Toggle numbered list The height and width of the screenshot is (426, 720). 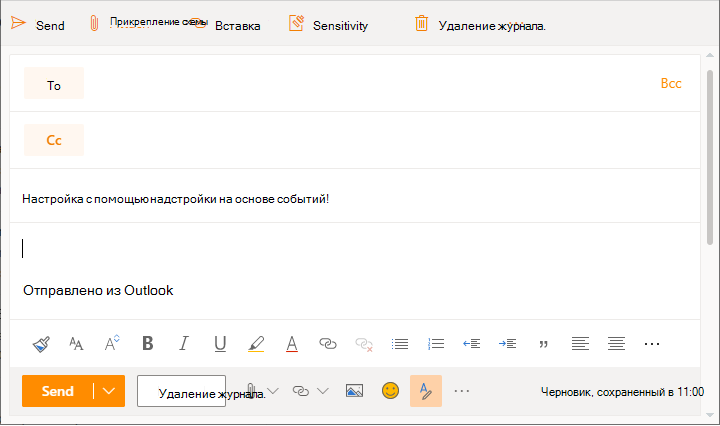(x=435, y=344)
